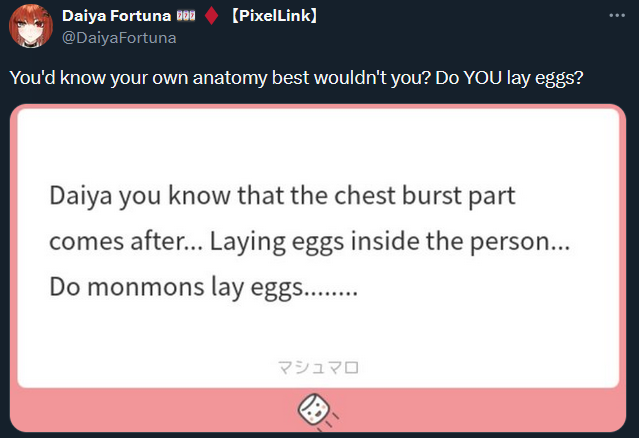The image size is (639, 438).
Task: Click the 'Do YOU lay eggs?' sentence
Action: [x=509, y=78]
